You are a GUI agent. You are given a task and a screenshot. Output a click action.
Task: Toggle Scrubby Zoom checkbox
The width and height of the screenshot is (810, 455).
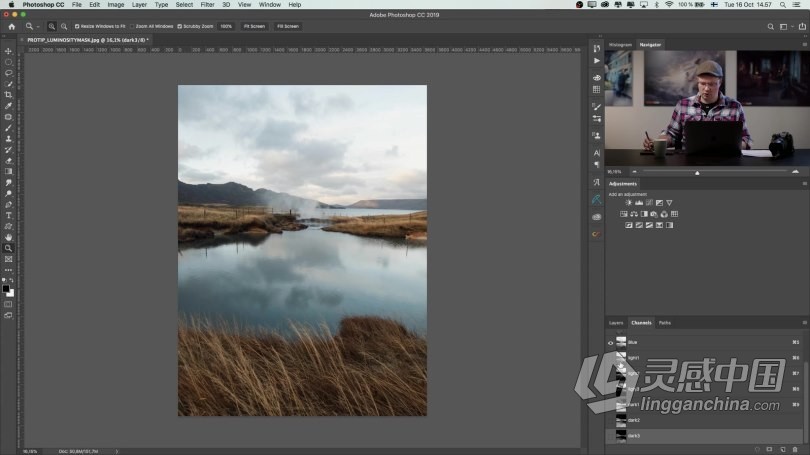[x=180, y=26]
